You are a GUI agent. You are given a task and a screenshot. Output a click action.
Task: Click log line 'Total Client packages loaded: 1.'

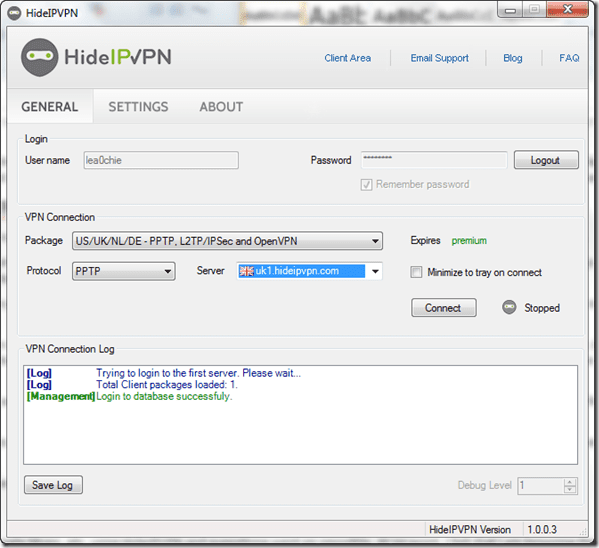[x=167, y=384]
